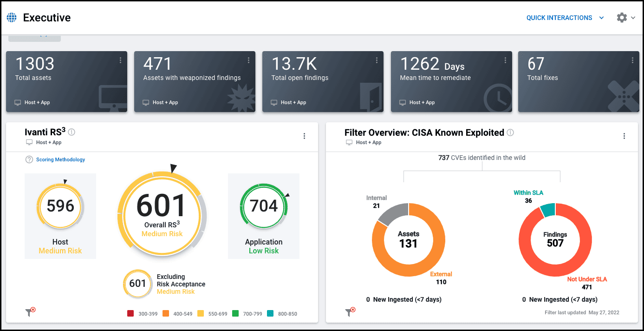644x331 pixels.
Task: Expand the Quick Interactions dropdown arrow
Action: [x=602, y=17]
